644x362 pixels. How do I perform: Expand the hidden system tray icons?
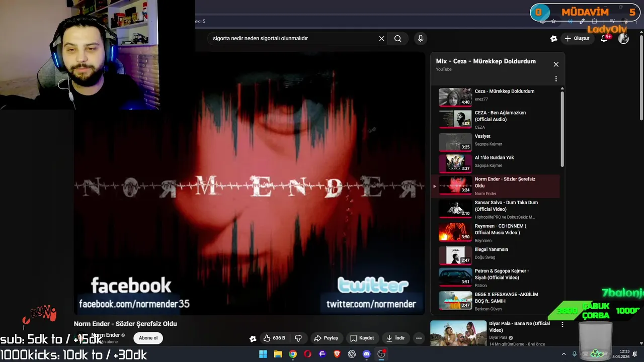[563, 354]
